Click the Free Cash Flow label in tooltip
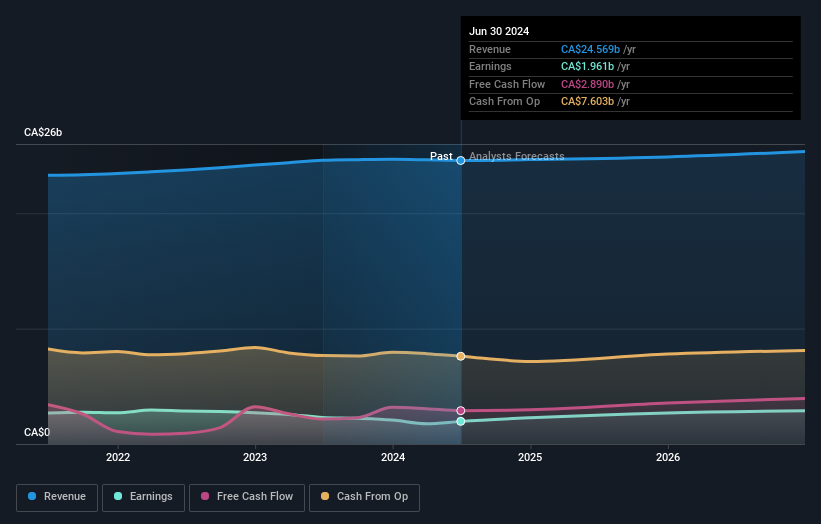The height and width of the screenshot is (524, 821). click(507, 84)
